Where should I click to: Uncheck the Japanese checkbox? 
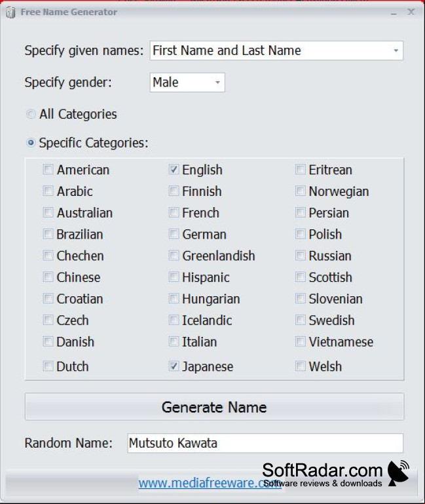(x=174, y=366)
